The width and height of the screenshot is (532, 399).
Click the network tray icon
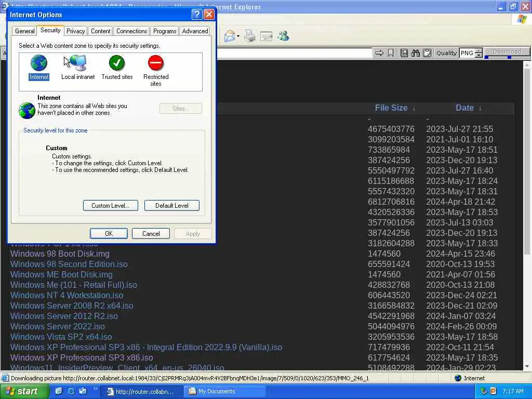[x=484, y=391]
